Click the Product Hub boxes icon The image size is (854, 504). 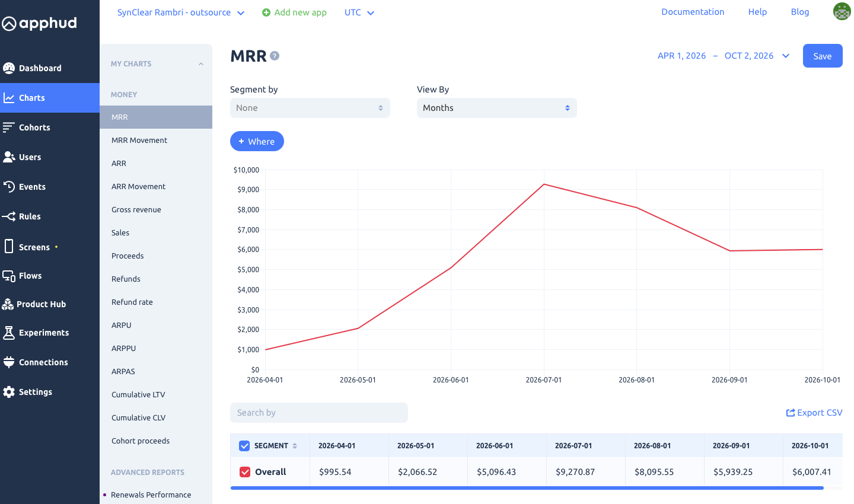pyautogui.click(x=8, y=304)
